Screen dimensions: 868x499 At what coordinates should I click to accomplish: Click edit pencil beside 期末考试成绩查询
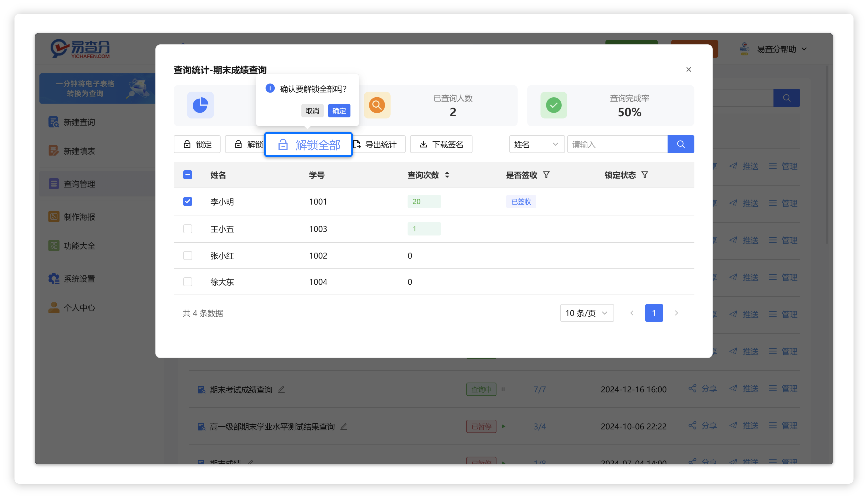tap(281, 389)
